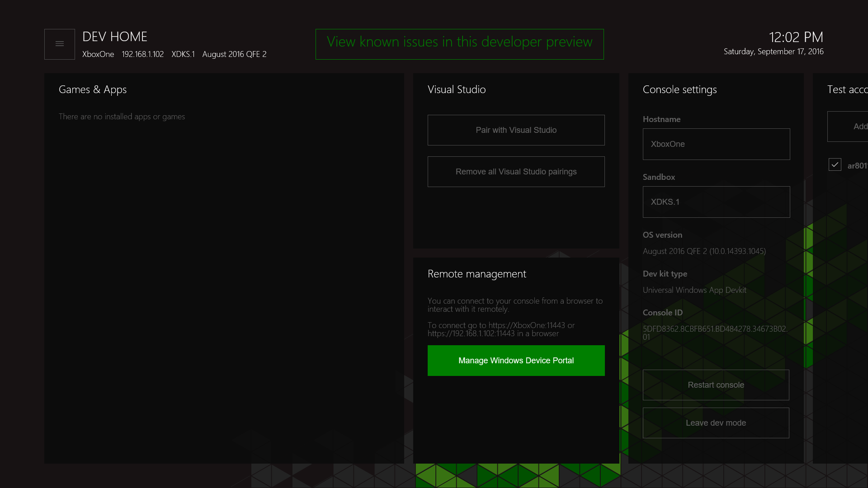The width and height of the screenshot is (868, 488).
Task: Click the date Saturday, September 17, 2016
Action: (x=774, y=52)
